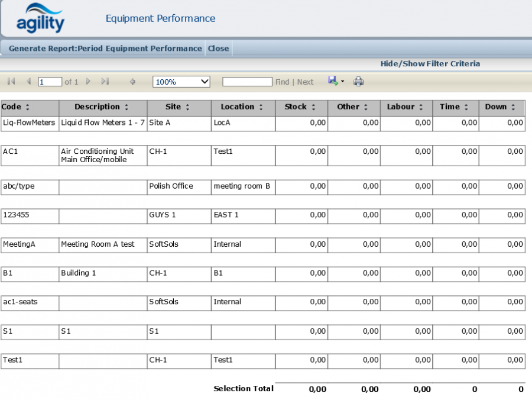Expand export format dropdown arrow

pos(342,82)
